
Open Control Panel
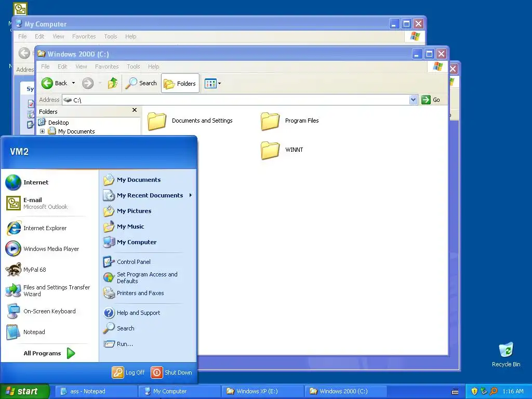pyautogui.click(x=127, y=262)
